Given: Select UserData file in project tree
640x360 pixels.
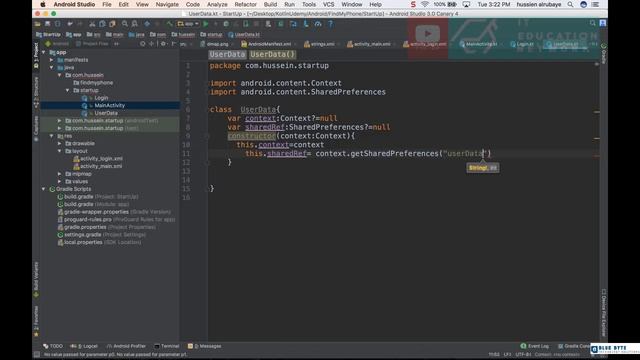Looking at the screenshot, I should coord(106,113).
